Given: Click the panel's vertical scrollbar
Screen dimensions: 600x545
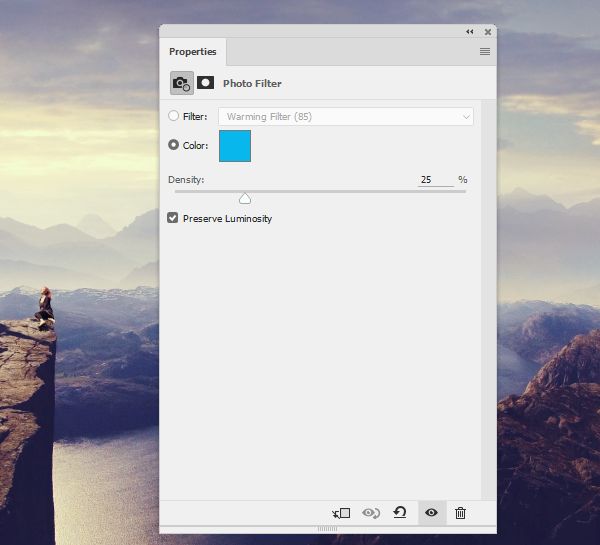Looking at the screenshot, I should (489, 299).
